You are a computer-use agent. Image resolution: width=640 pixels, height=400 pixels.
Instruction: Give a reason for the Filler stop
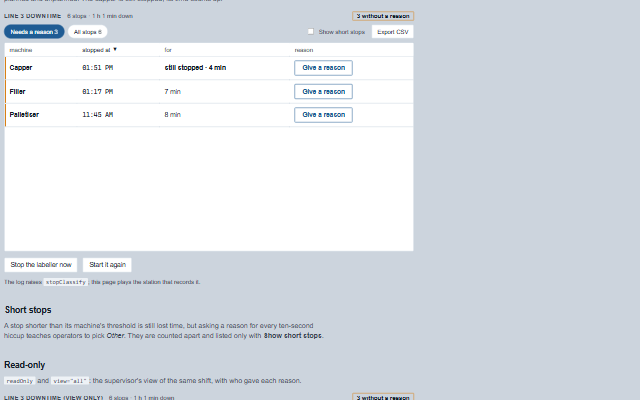point(323,91)
